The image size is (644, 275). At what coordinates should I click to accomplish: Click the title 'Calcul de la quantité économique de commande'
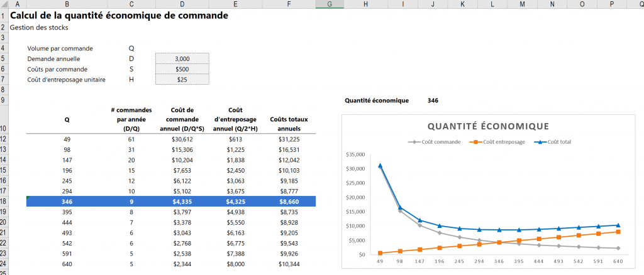[x=119, y=16]
